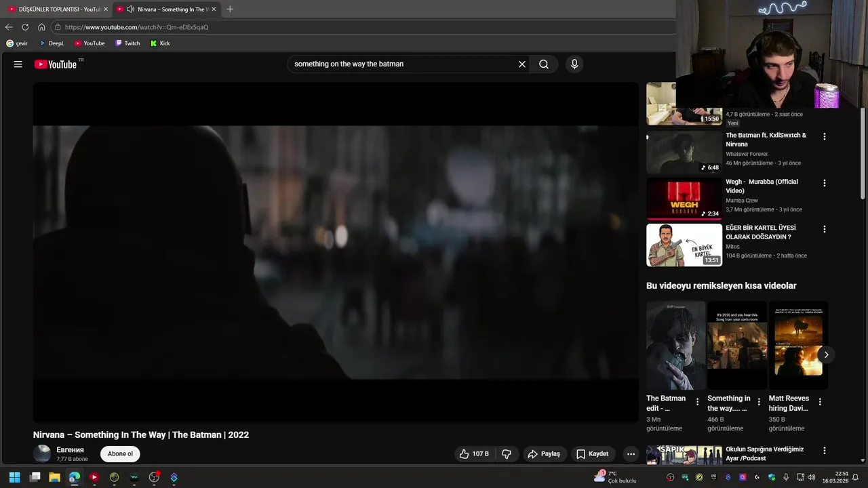Select the 'Nirvana – Something In The Way' tab

pyautogui.click(x=166, y=9)
